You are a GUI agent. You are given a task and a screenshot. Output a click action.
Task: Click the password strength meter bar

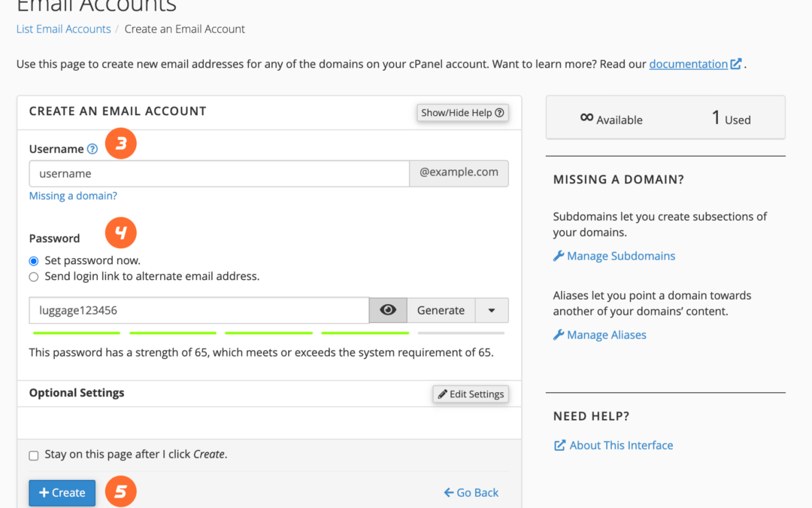coord(268,333)
